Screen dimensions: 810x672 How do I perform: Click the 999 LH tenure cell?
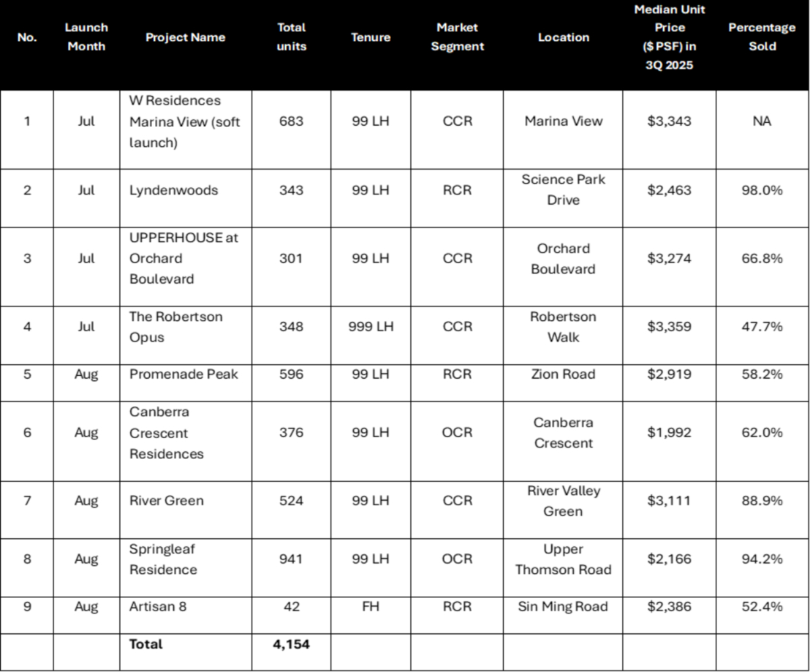pos(371,327)
